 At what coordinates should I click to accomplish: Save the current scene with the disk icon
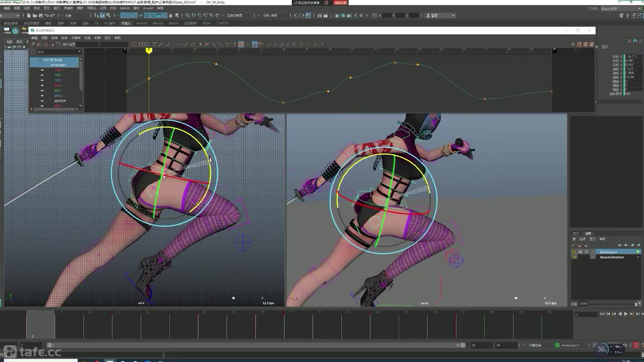pyautogui.click(x=41, y=15)
